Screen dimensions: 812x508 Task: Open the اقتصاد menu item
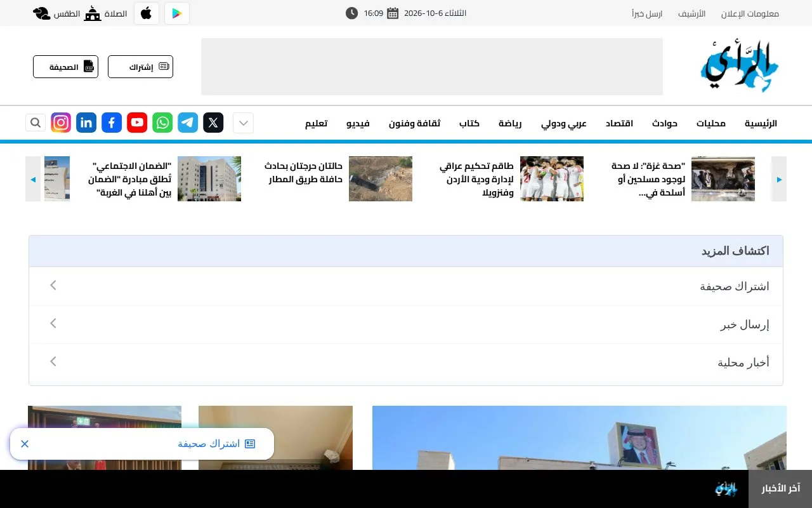pos(619,123)
